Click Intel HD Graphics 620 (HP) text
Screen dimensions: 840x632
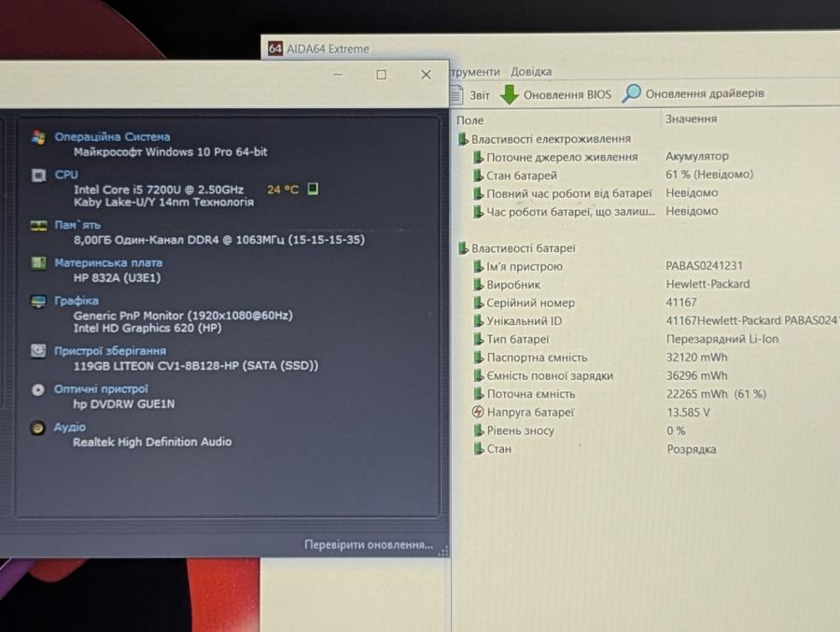[147, 328]
